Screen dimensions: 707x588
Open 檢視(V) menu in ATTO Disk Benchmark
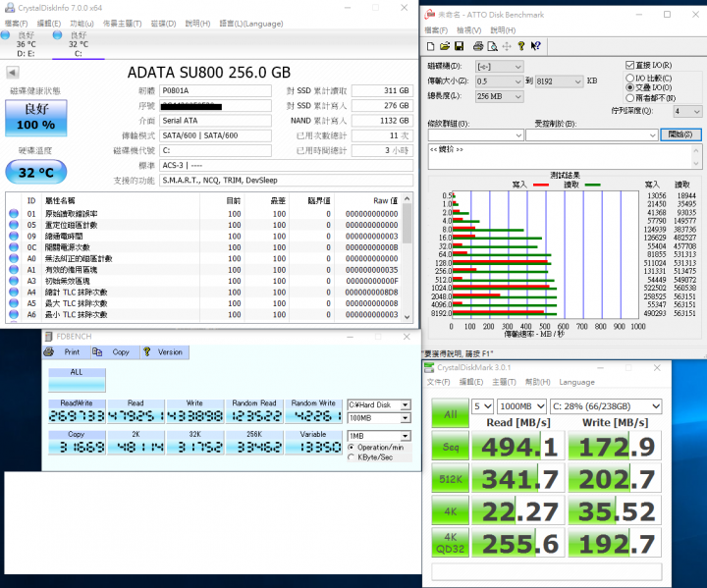[468, 30]
